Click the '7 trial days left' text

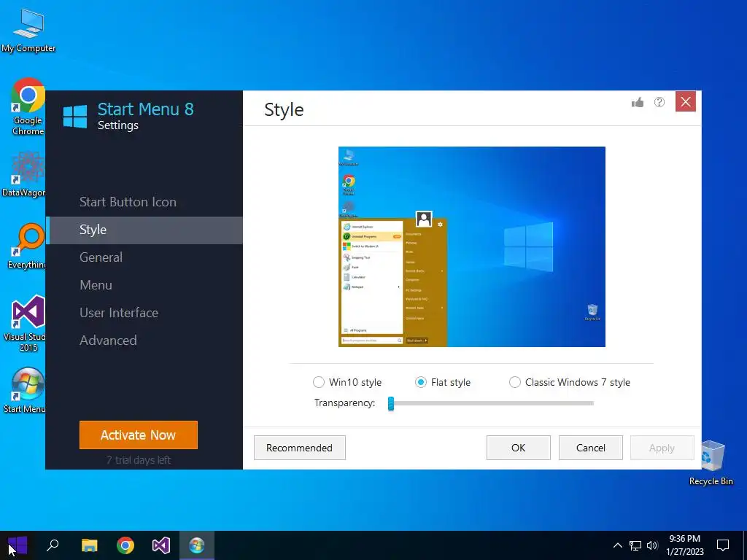tap(139, 460)
